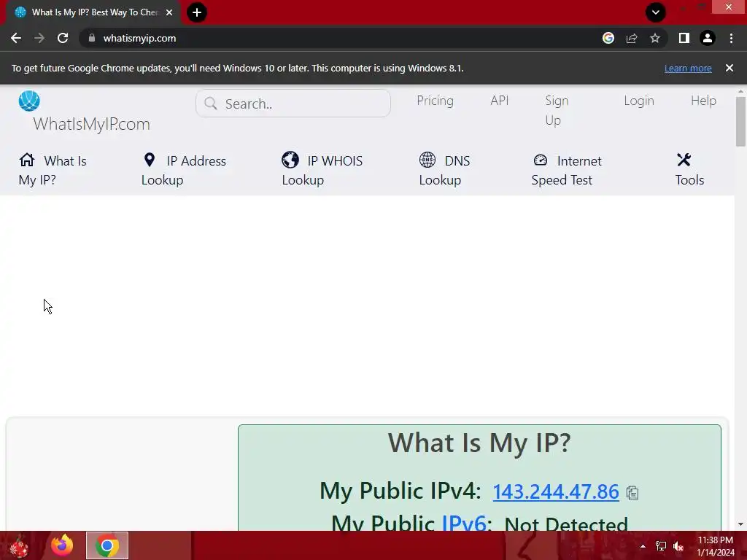
Task: Open Chrome profile avatar
Action: pos(708,38)
